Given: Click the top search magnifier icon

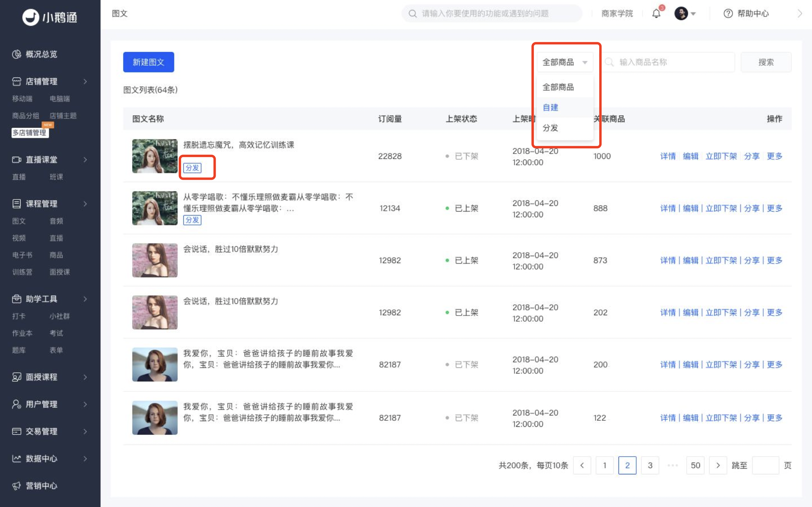Looking at the screenshot, I should click(412, 14).
